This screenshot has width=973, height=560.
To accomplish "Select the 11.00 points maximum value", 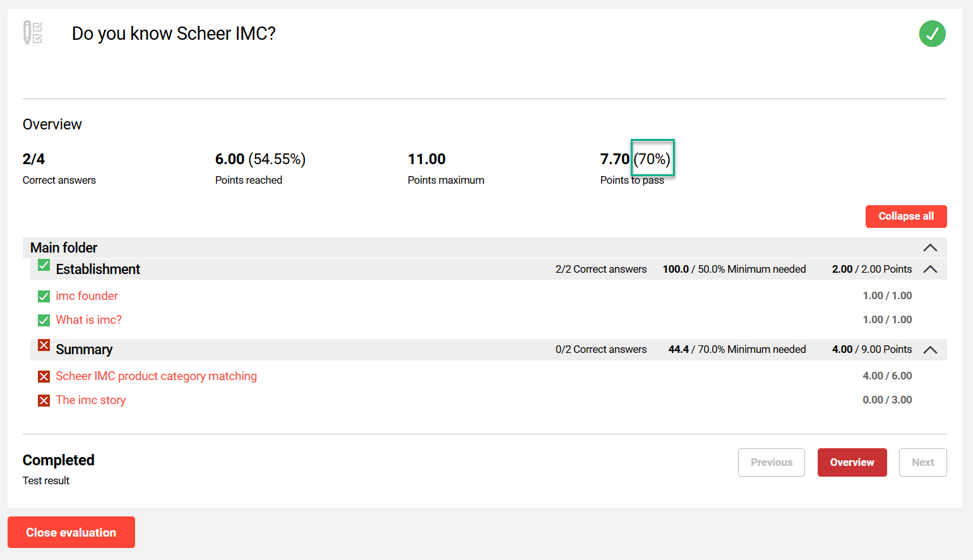I will (427, 159).
